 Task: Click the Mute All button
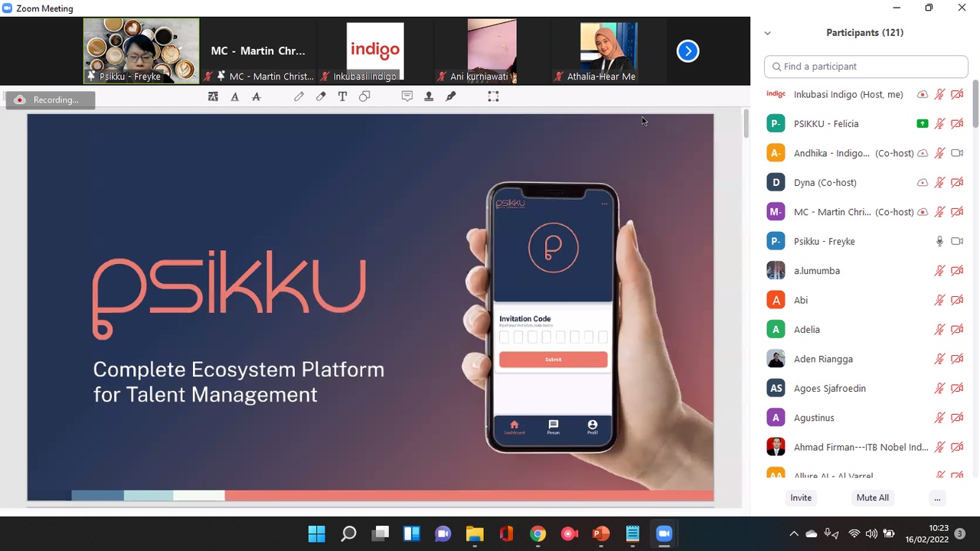click(x=873, y=497)
